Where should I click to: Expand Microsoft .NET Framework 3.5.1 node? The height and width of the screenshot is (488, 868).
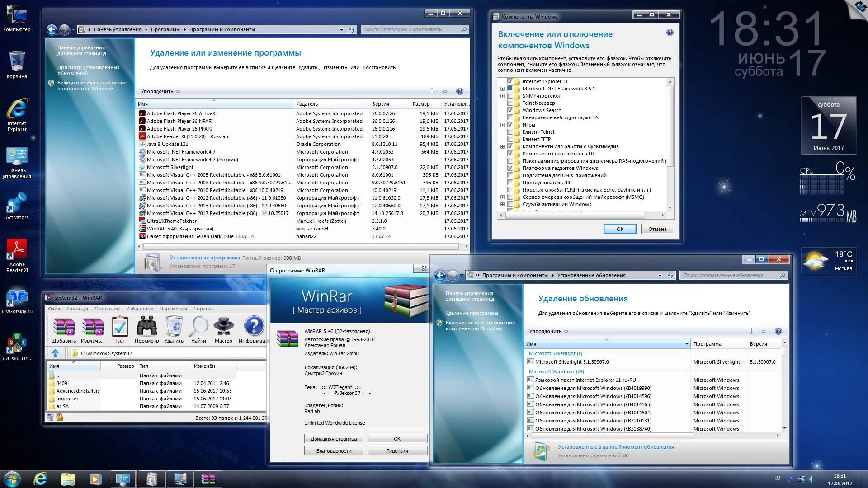click(x=503, y=89)
